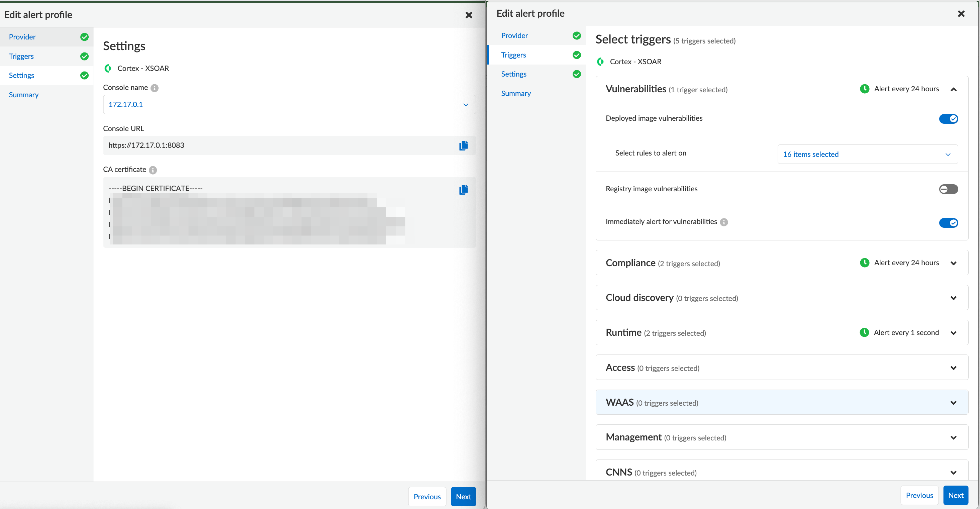Click the Compliance alert frequency clock icon

coord(864,263)
